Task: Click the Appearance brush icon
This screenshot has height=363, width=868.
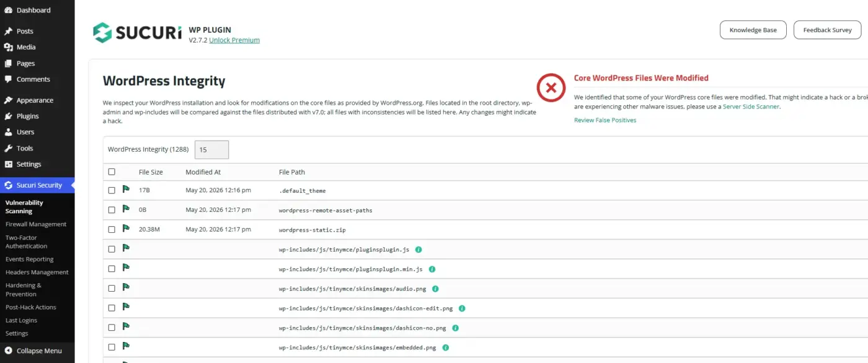Action: 8,100
